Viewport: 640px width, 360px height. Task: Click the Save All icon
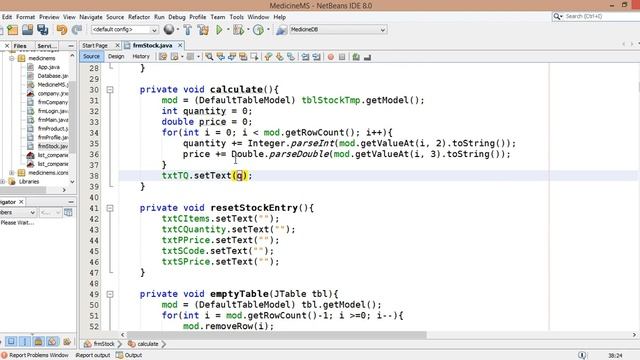[43, 30]
